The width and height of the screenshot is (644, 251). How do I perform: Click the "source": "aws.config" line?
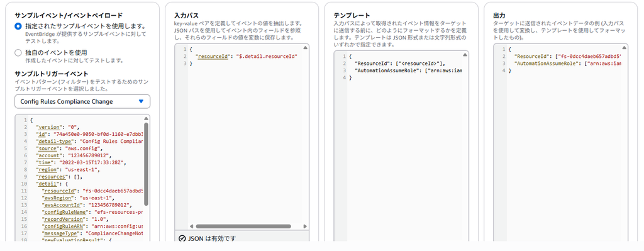pos(70,148)
